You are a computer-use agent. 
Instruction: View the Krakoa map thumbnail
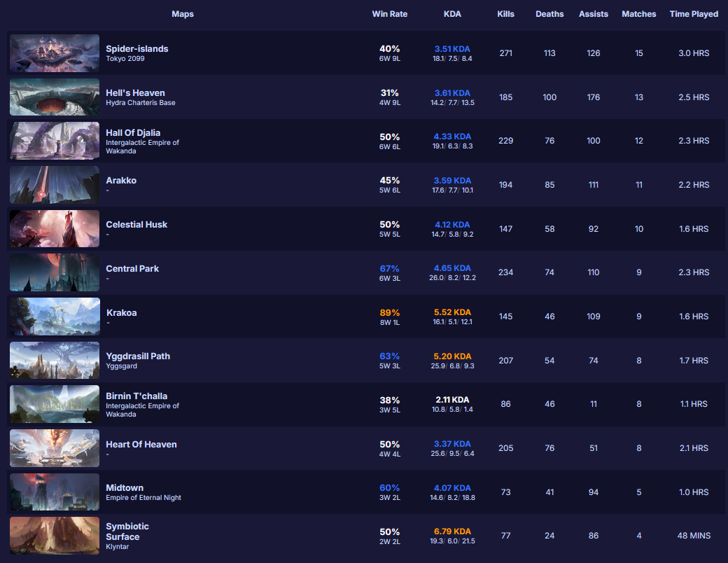(x=55, y=317)
